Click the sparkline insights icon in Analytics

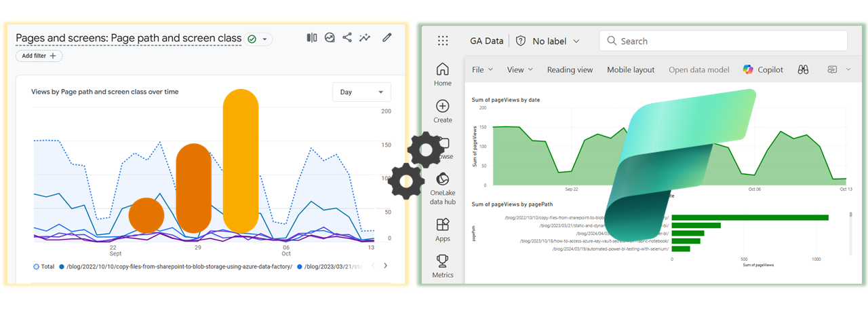(366, 38)
